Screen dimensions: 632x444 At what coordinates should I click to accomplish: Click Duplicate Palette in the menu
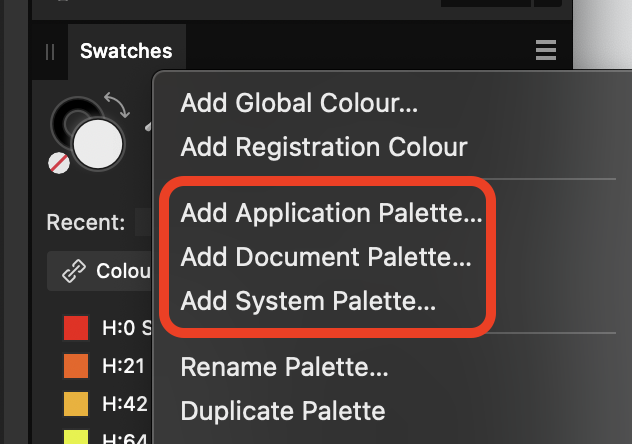point(282,411)
